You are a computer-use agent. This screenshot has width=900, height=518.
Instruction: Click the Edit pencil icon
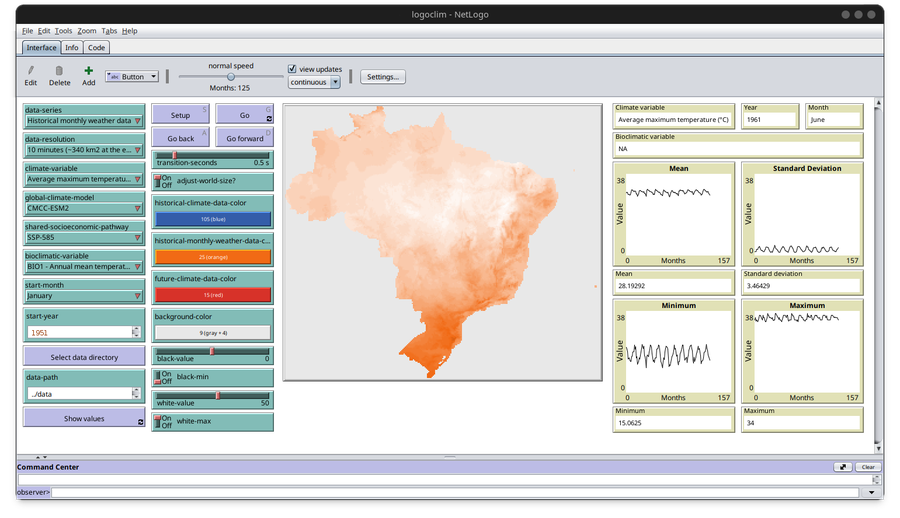(30, 71)
